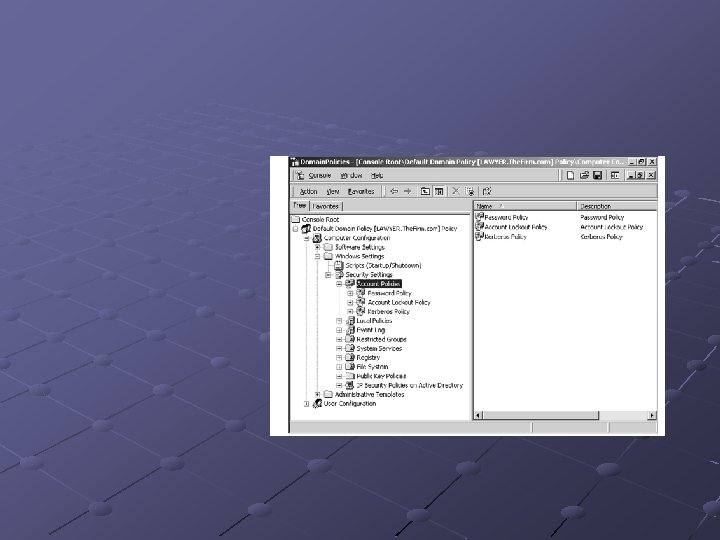Click the IP Security Policies node icon
This screenshot has height=540, width=720.
point(350,385)
